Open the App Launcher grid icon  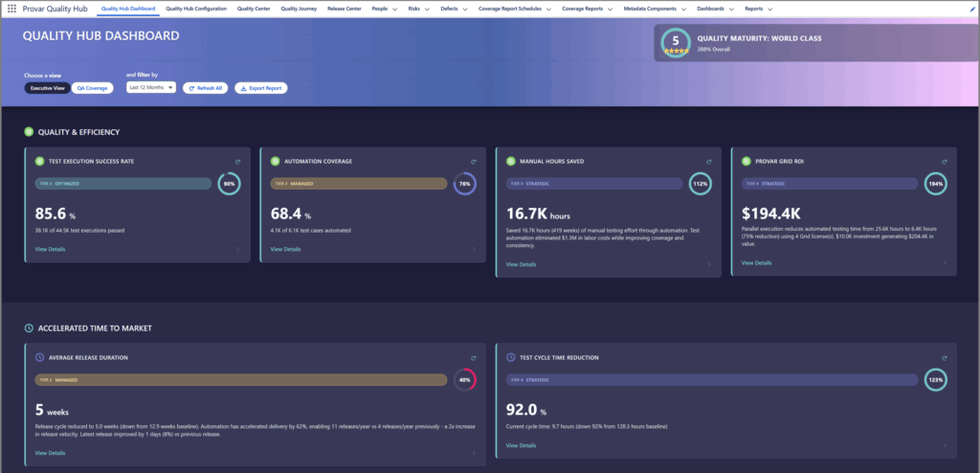tap(11, 9)
